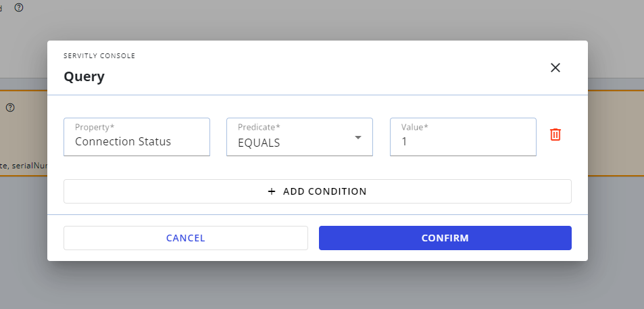Cancel the query dialog
Screen dimensions: 644x309
pos(186,238)
